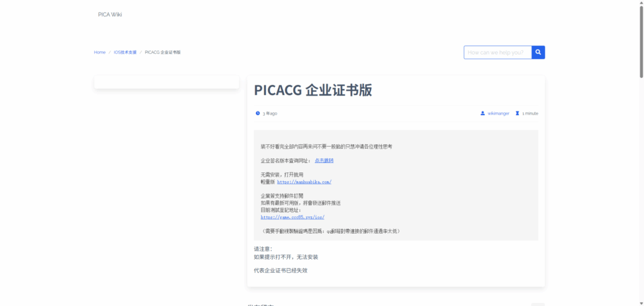Click the 无需安装，打开就用 line
644x306 pixels.
pos(282,175)
